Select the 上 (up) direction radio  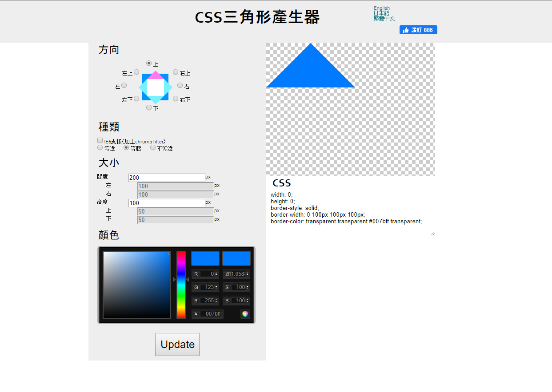pyautogui.click(x=149, y=63)
